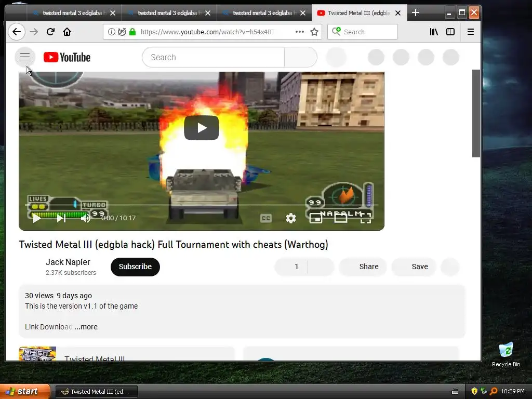
Task: Click in the YouTube search field
Action: (x=213, y=57)
